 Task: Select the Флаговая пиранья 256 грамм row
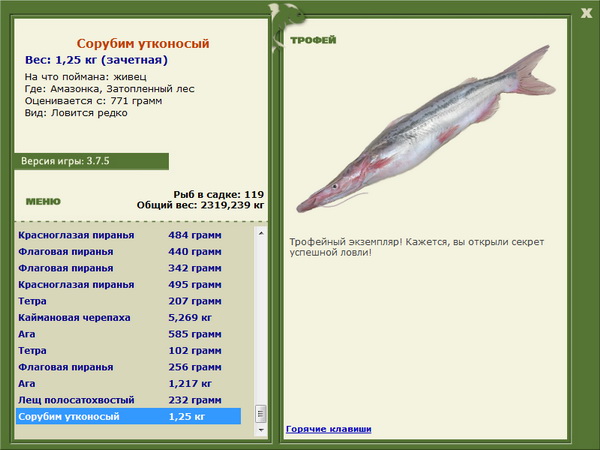point(120,367)
